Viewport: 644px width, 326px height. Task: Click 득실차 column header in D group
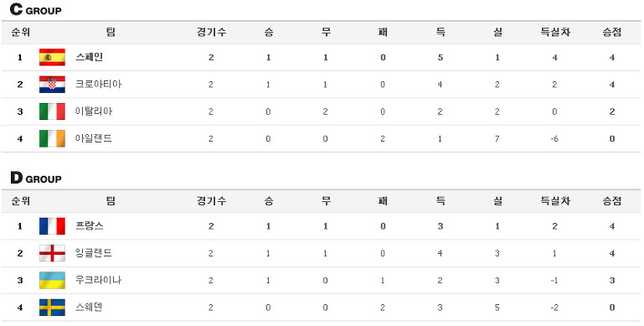(555, 201)
